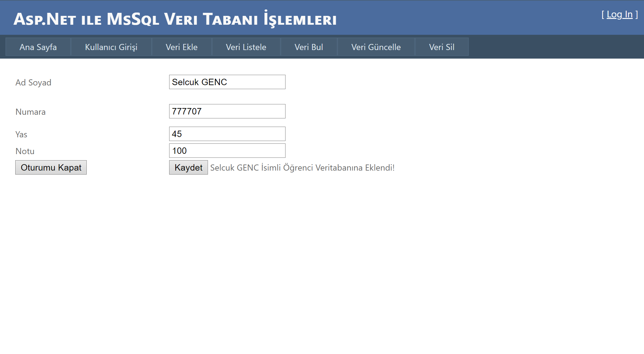Click the Ad Soyad label
Screen dimensions: 644x354
pyautogui.click(x=33, y=83)
